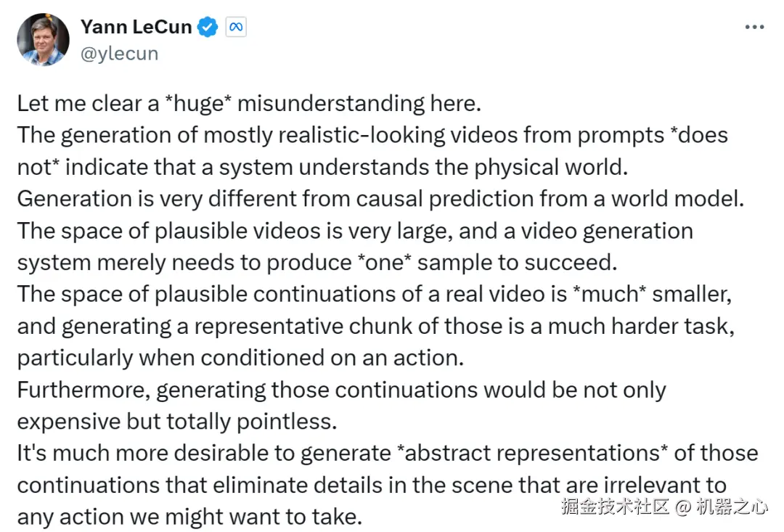Click the blue verified checkmark badge
The image size is (784, 532).
point(209,28)
